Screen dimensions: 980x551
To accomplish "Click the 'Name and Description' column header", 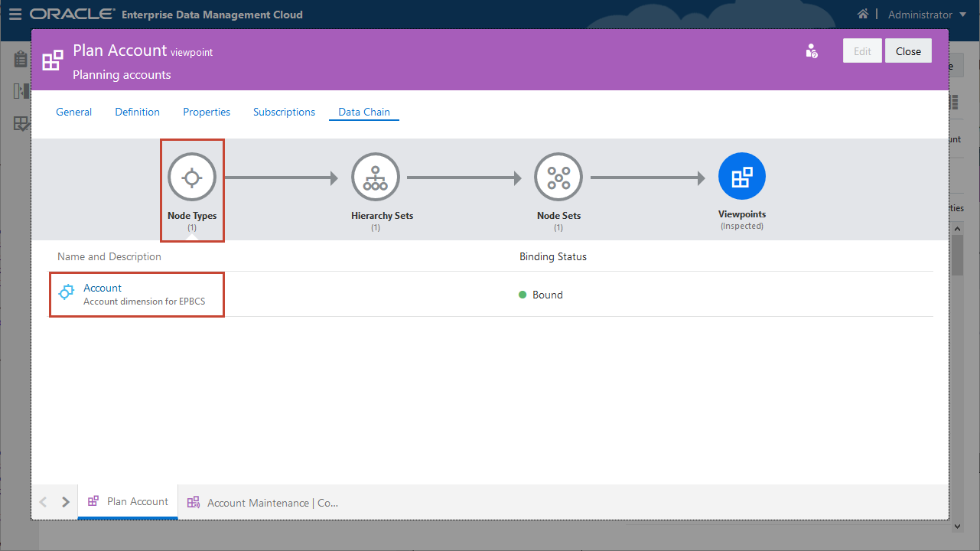I will 109,256.
